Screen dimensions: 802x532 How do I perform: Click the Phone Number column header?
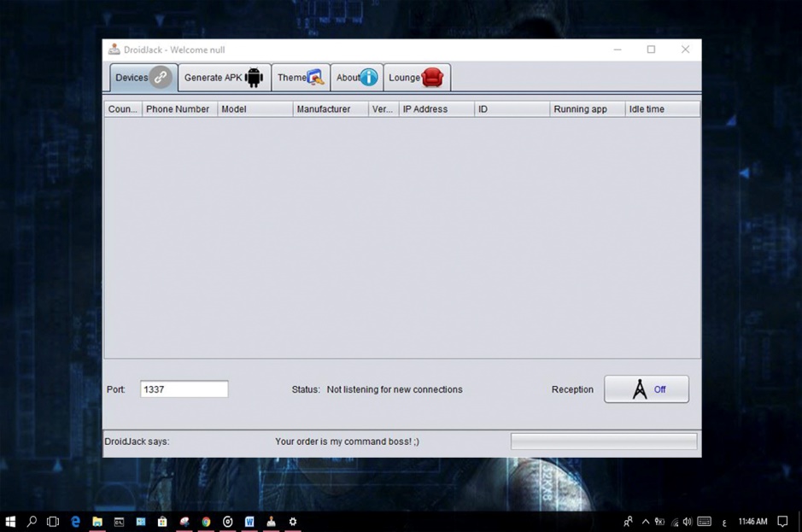tap(179, 109)
